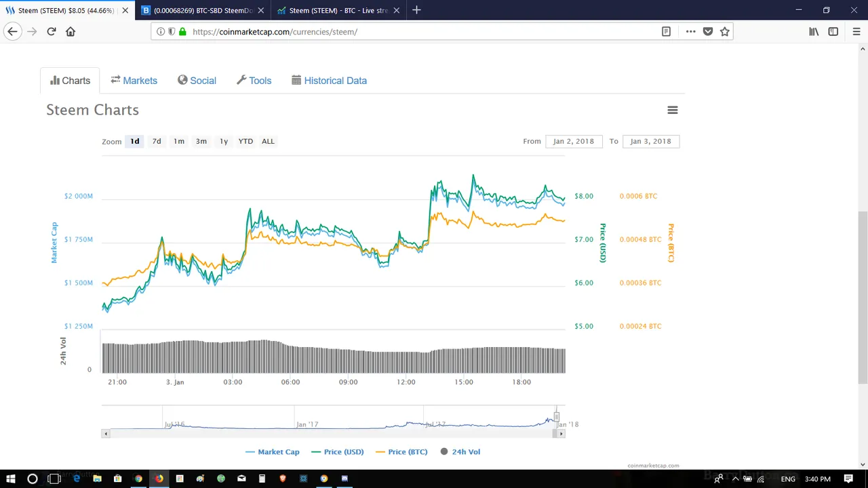Click the chart navigator right scroll arrow

561,433
